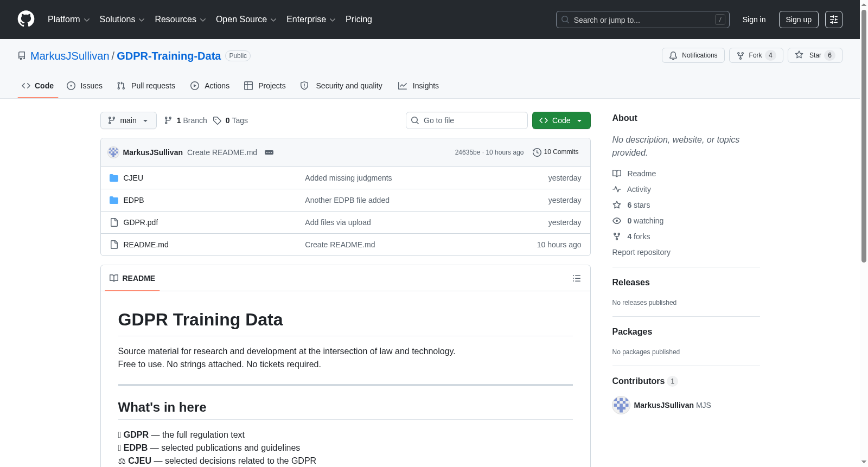868x467 pixels.
Task: Open the main branch selector dropdown
Action: pos(129,120)
